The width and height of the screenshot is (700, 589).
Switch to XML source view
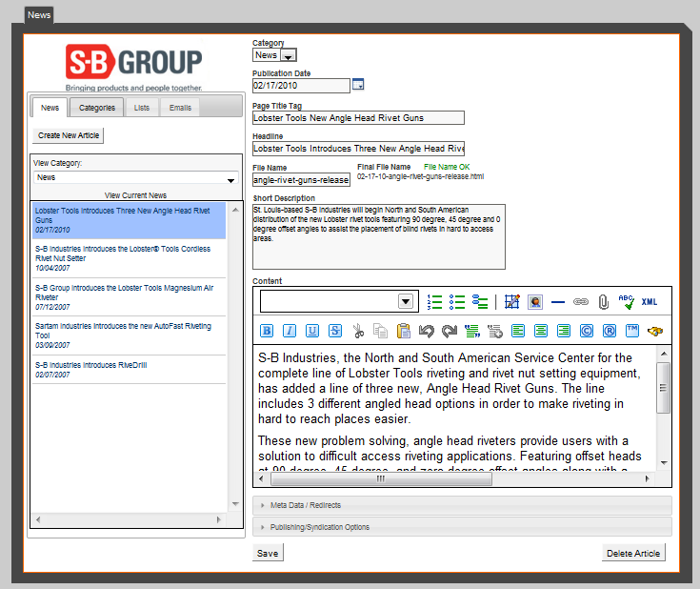coord(650,302)
